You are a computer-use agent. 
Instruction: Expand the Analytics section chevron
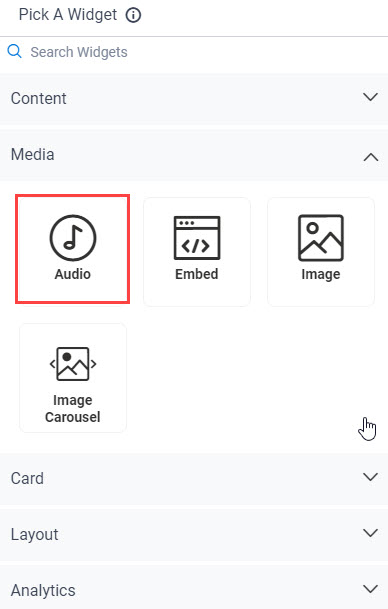pos(371,588)
